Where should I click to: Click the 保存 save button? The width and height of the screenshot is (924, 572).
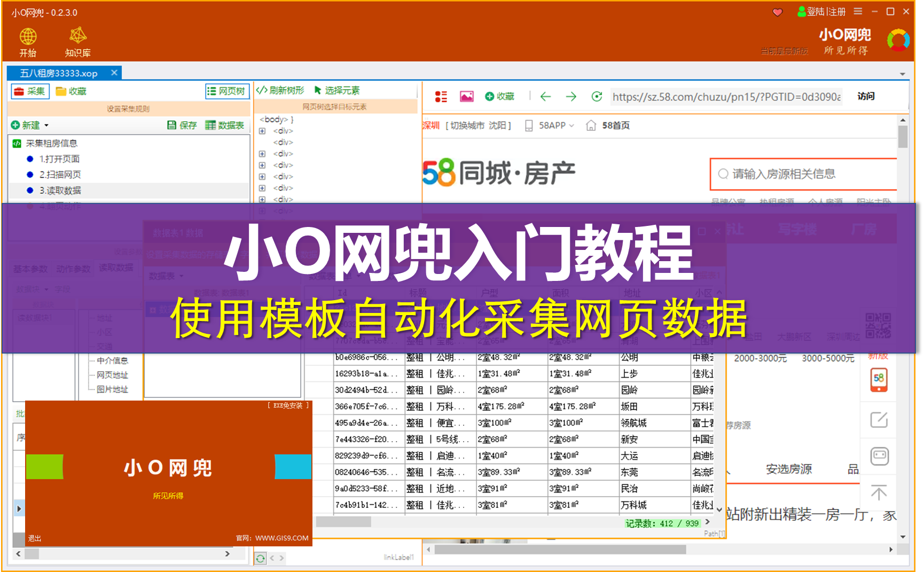(182, 125)
